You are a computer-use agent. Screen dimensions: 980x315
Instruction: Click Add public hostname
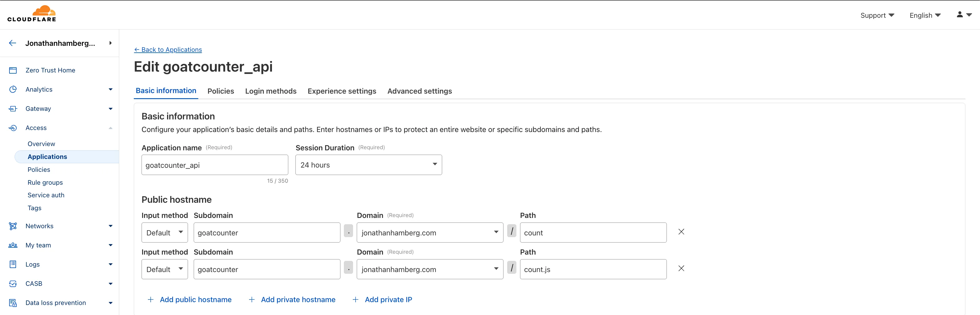195,300
